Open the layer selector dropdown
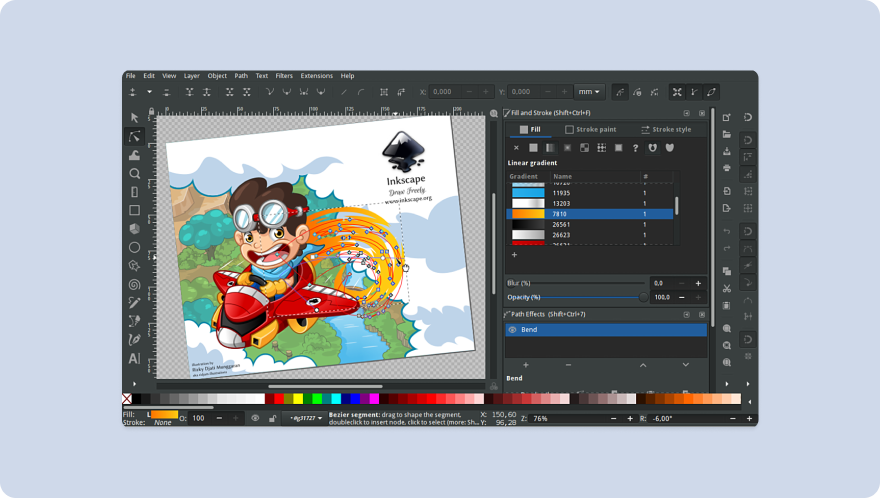This screenshot has height=498, width=880. 304,418
